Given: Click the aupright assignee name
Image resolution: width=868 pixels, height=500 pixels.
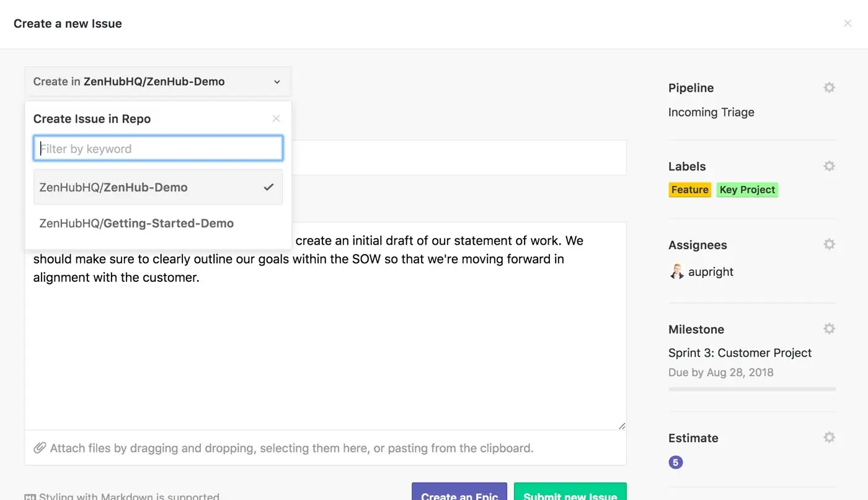Looking at the screenshot, I should click(x=711, y=271).
